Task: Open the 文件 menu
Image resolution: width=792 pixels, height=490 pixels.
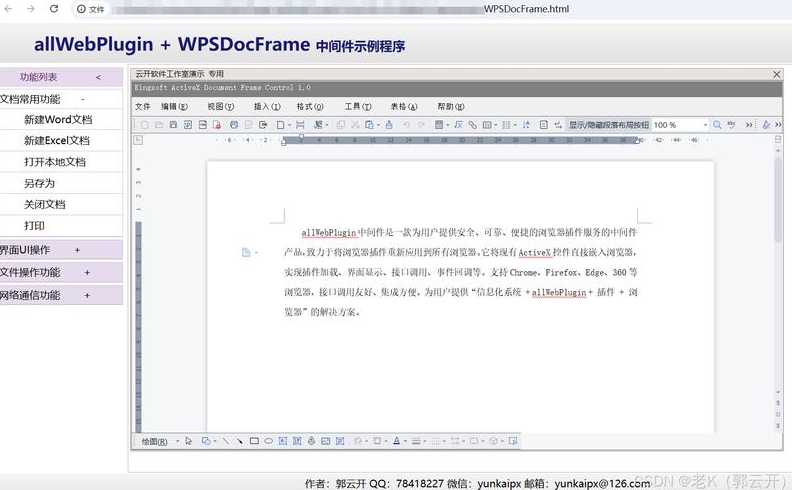Action: [x=143, y=107]
